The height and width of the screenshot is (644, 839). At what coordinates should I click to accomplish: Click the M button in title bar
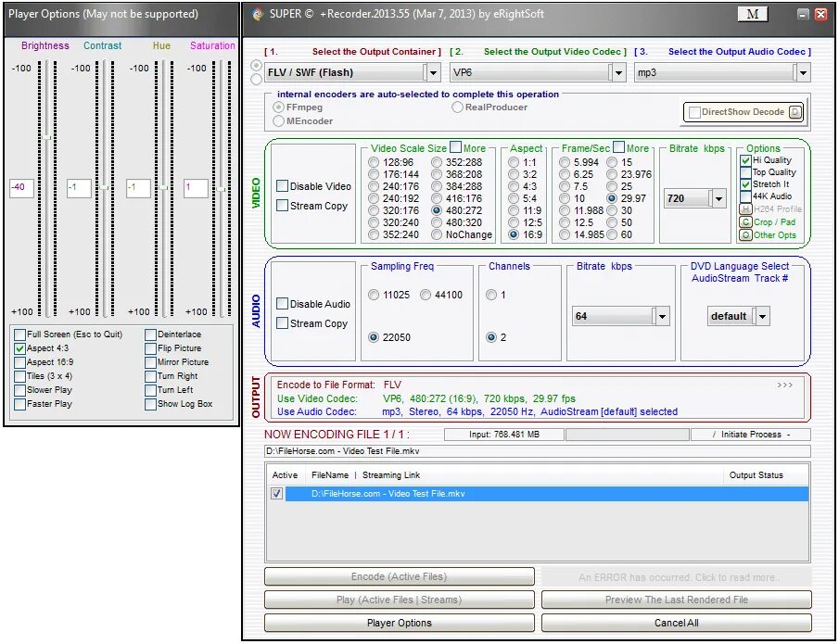click(752, 15)
